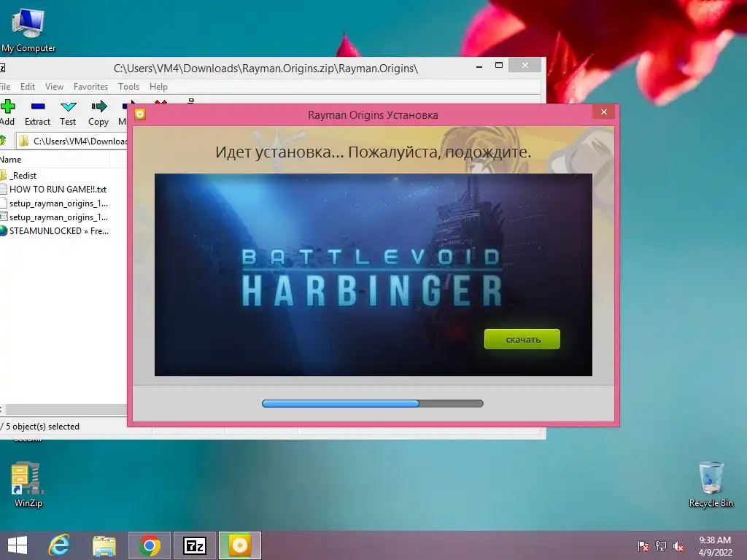This screenshot has width=747, height=560.
Task: Open the Favorites menu in 7-Zip
Action: (x=90, y=87)
